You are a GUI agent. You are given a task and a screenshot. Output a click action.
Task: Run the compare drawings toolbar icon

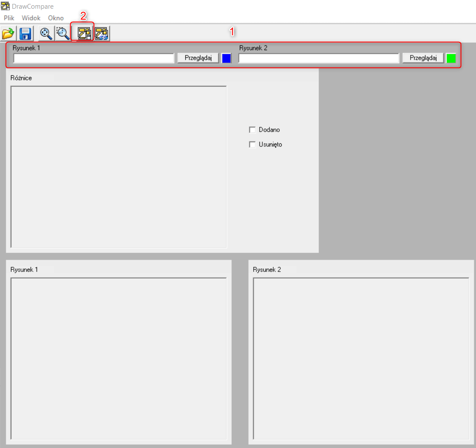[84, 34]
